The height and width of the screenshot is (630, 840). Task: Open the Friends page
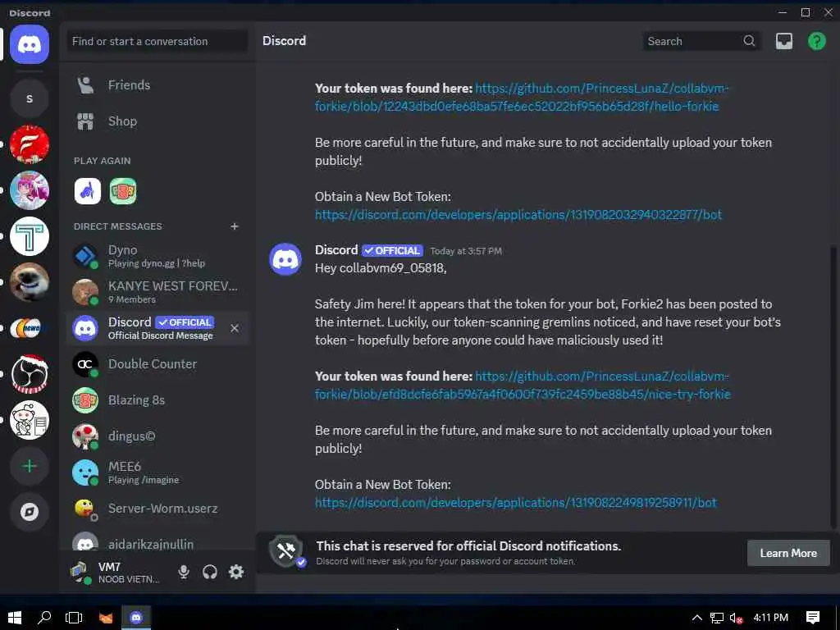coord(157,85)
